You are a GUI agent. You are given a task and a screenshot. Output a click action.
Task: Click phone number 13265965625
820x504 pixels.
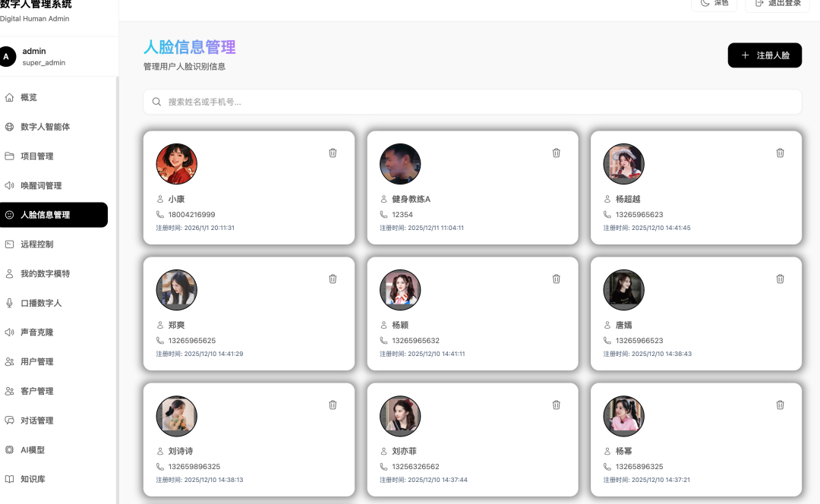192,340
